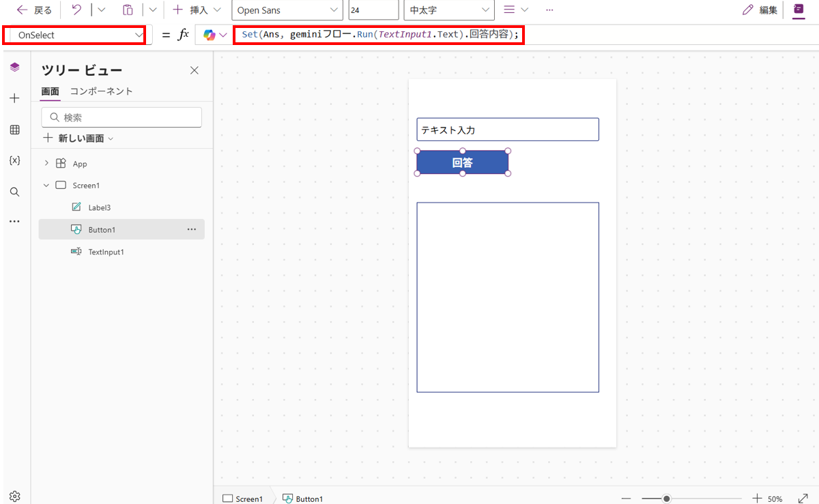Switch to the 画面 tab
The image size is (819, 504).
[50, 91]
